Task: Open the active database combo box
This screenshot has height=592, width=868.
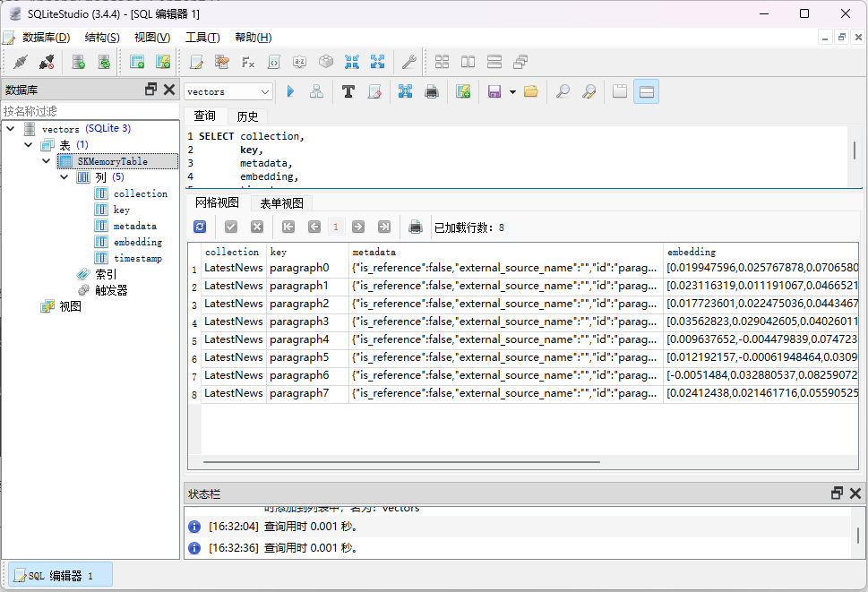Action: 266,90
